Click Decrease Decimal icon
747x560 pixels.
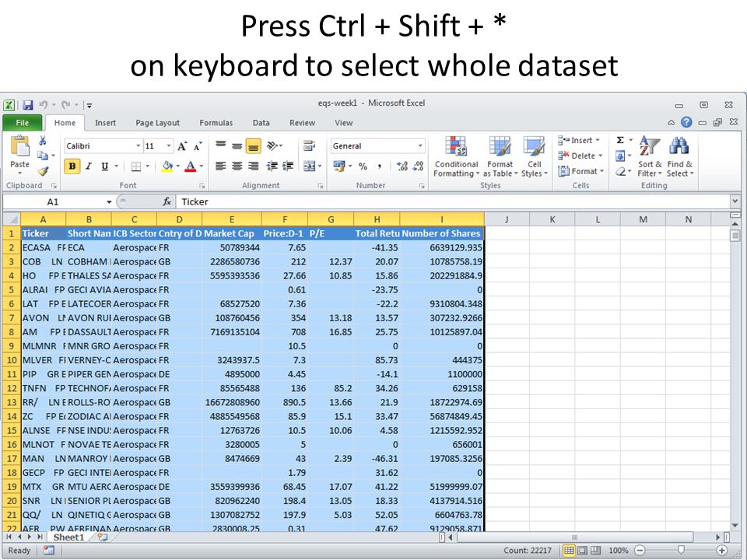click(x=419, y=166)
